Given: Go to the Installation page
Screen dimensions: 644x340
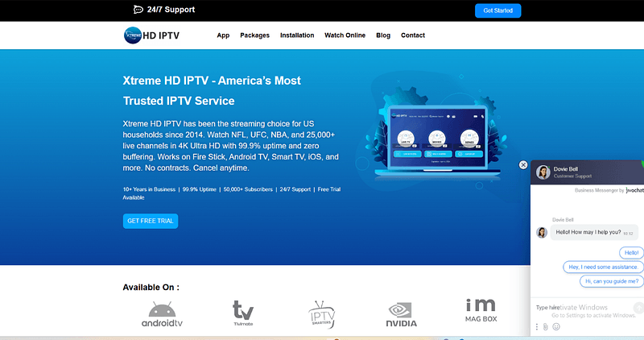Looking at the screenshot, I should click(297, 35).
